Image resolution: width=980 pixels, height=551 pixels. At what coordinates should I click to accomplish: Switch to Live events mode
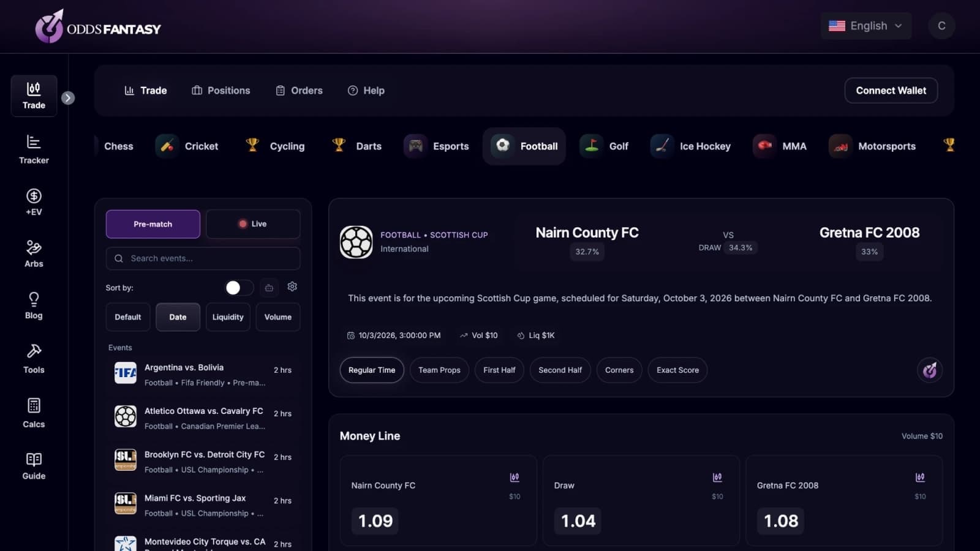(x=253, y=224)
